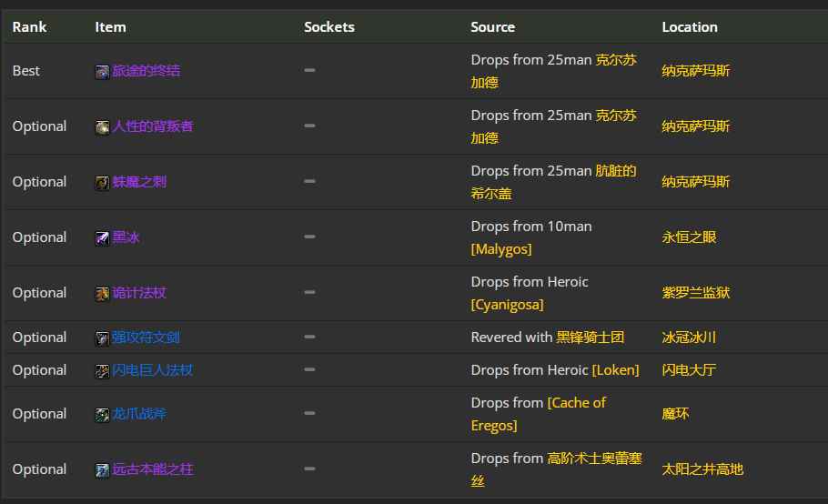Open the 人性的背叛者 item link
Screen dimensions: 828x504
[x=153, y=126]
